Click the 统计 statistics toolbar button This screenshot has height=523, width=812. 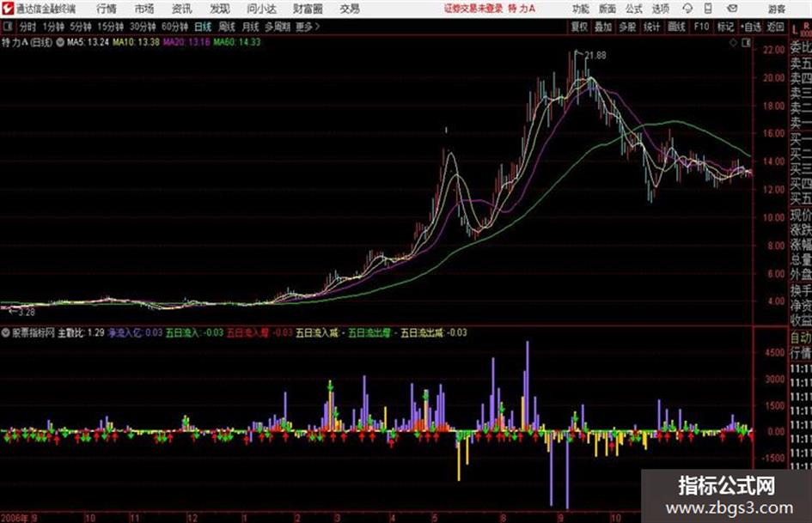point(652,27)
